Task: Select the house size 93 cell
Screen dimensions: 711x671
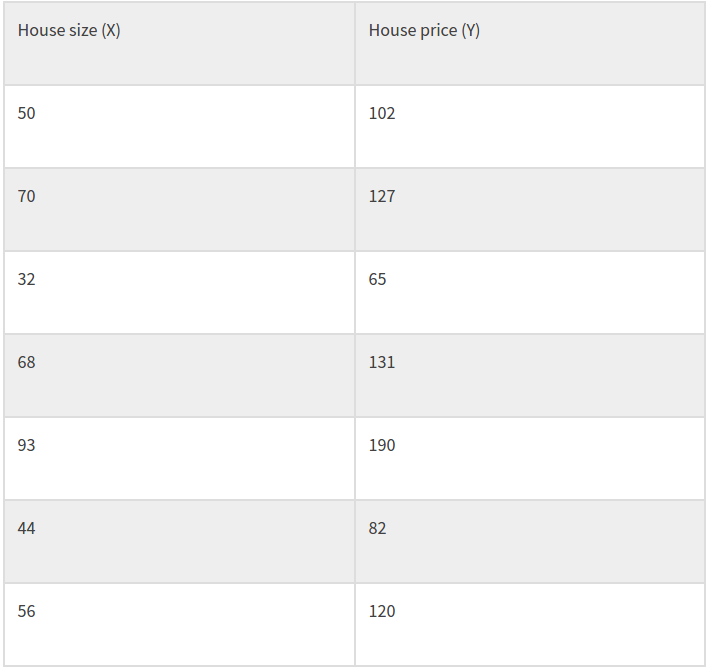Action: pyautogui.click(x=27, y=446)
